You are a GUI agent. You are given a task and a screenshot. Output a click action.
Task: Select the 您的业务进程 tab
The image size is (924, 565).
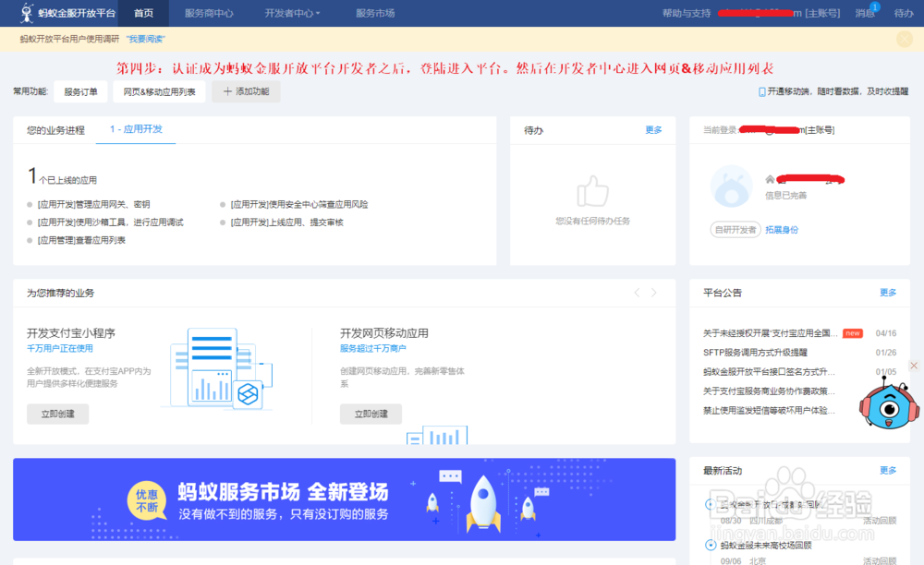pos(55,130)
